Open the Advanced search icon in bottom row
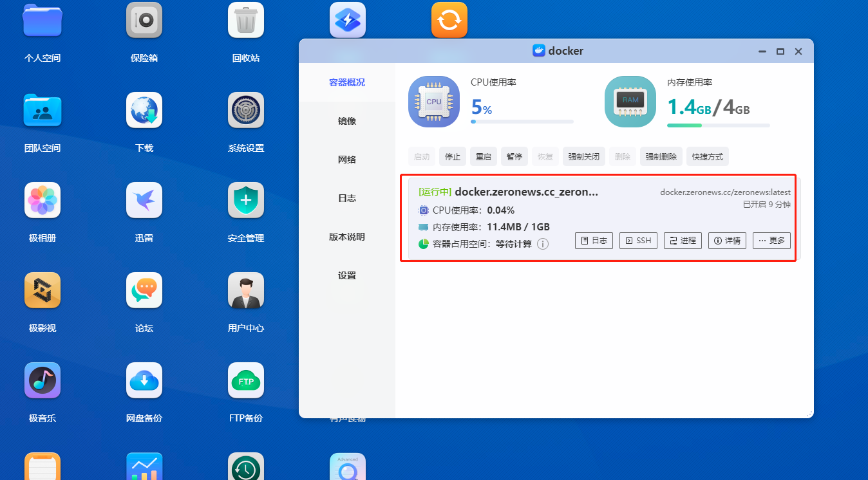 pos(348,466)
